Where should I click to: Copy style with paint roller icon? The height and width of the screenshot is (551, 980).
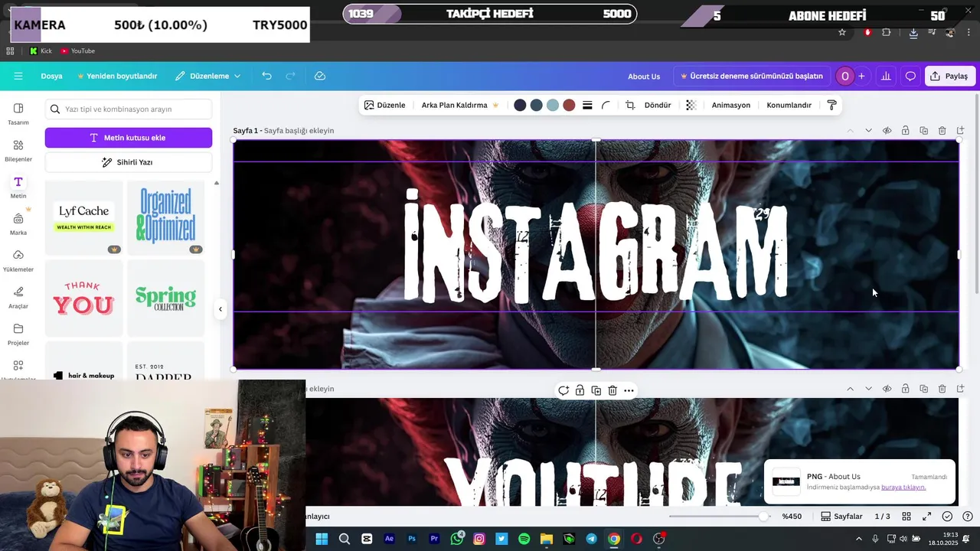(x=831, y=105)
